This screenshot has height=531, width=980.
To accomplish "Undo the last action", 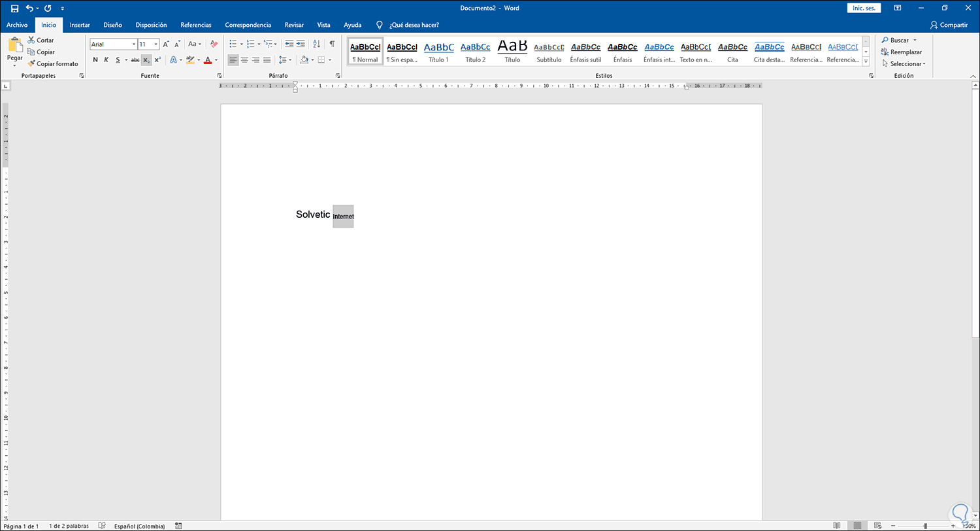I will click(x=29, y=8).
